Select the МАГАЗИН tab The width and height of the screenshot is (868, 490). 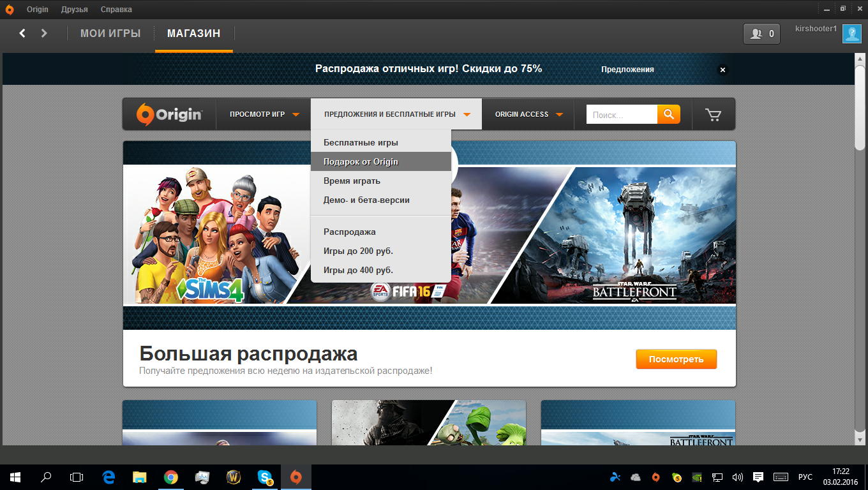pyautogui.click(x=194, y=33)
